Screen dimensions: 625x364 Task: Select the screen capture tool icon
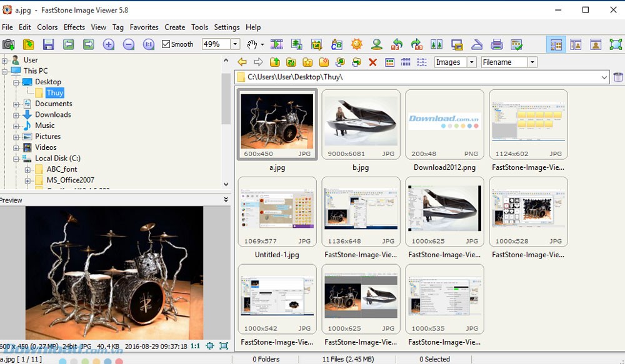8,44
